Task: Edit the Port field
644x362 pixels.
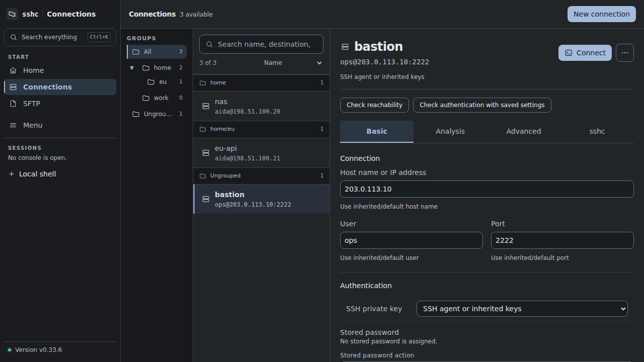Action: [562, 240]
